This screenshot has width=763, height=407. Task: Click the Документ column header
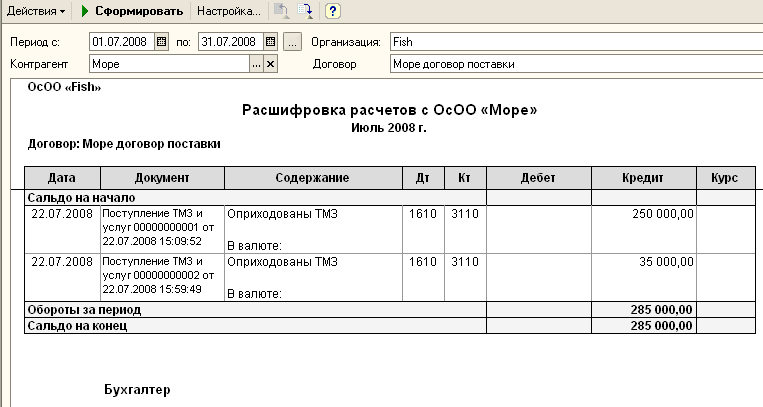[162, 178]
